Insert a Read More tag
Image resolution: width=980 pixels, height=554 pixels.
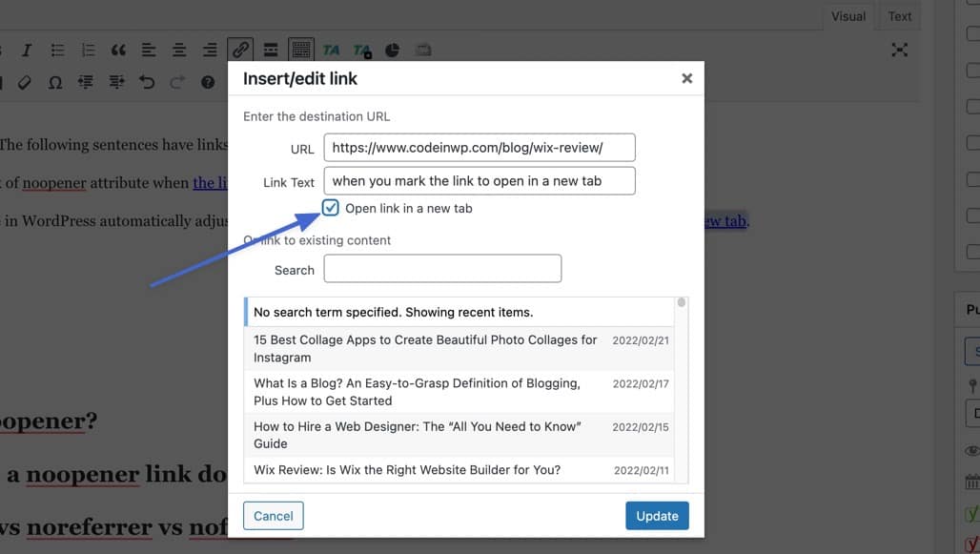271,50
